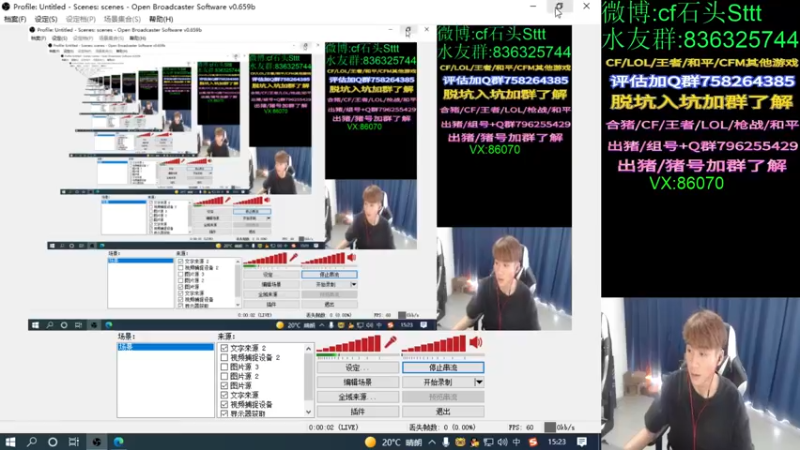The image size is (800, 450).
Task: Click the FPS: 60 status text
Action: (521, 427)
